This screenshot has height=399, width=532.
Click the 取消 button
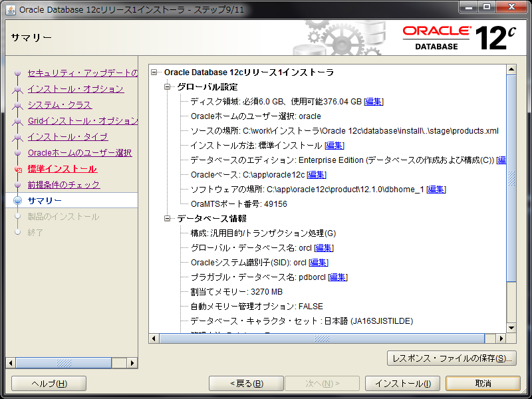(483, 384)
